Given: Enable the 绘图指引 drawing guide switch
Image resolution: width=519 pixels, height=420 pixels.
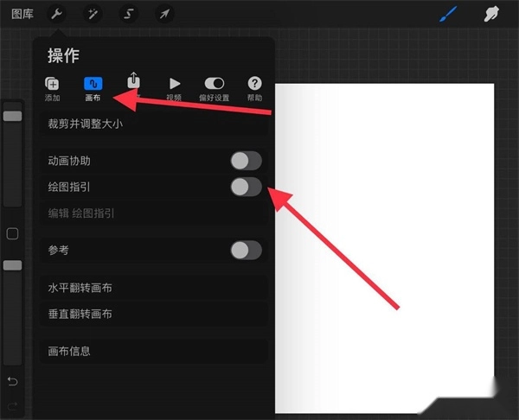Looking at the screenshot, I should coord(247,187).
